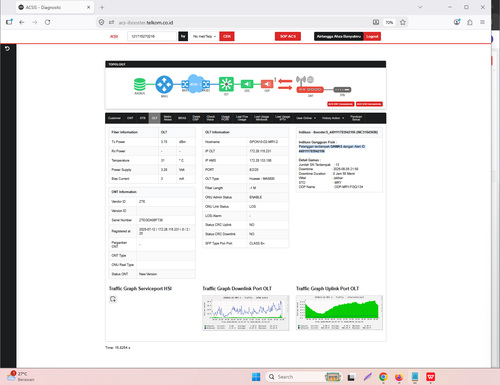Click the user name button beside Logout

[339, 36]
